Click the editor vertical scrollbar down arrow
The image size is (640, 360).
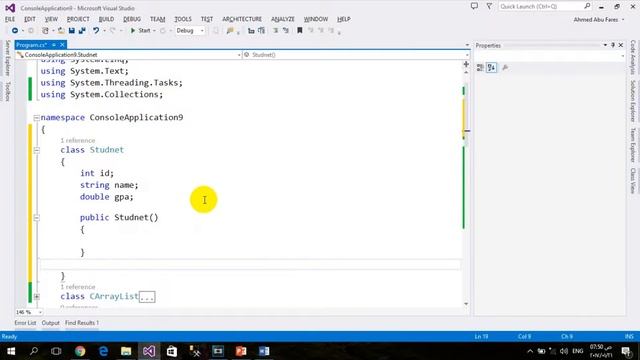click(x=466, y=304)
